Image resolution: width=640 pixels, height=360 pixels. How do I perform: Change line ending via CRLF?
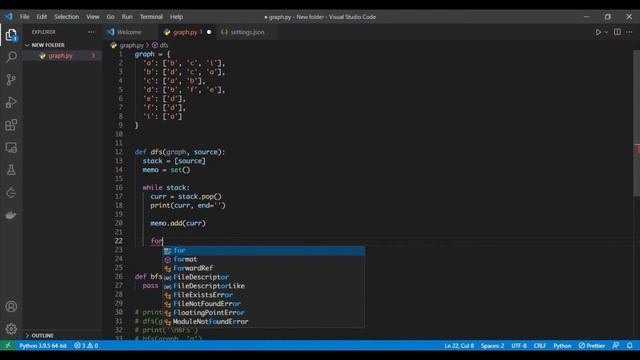(x=540, y=346)
